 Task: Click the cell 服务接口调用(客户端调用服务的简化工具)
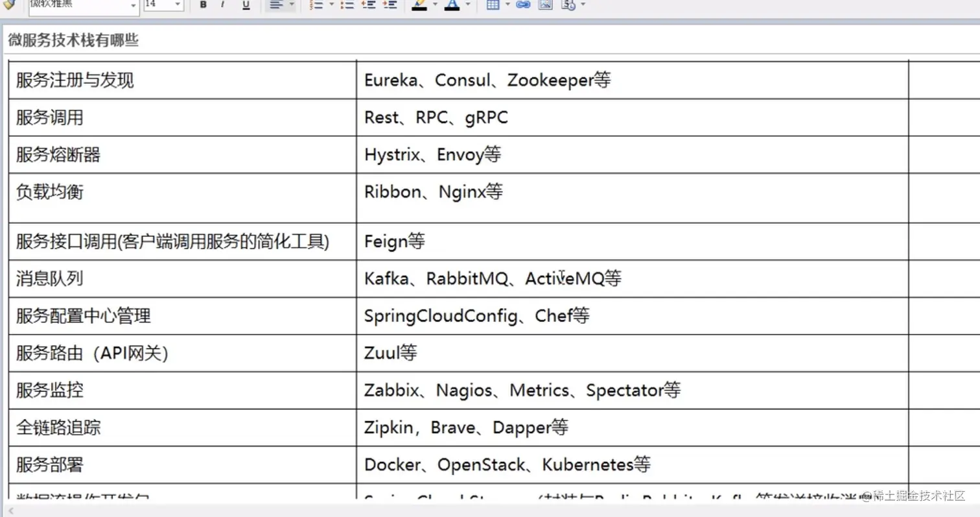coord(182,242)
